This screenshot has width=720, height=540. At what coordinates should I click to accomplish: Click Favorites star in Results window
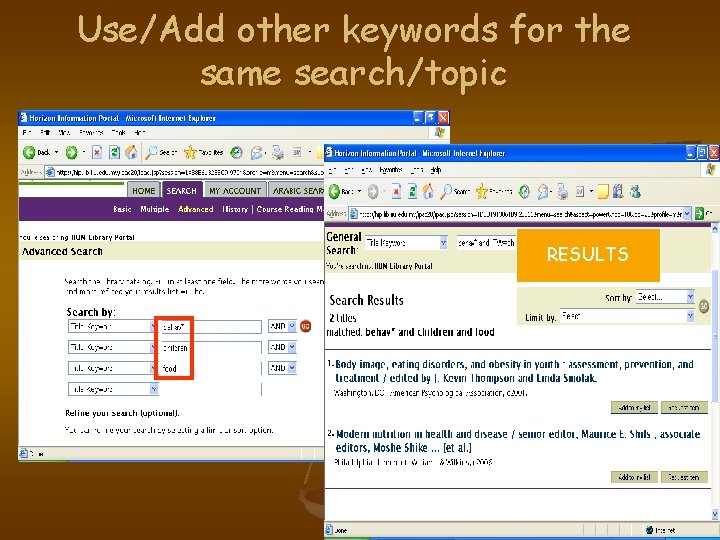click(481, 191)
